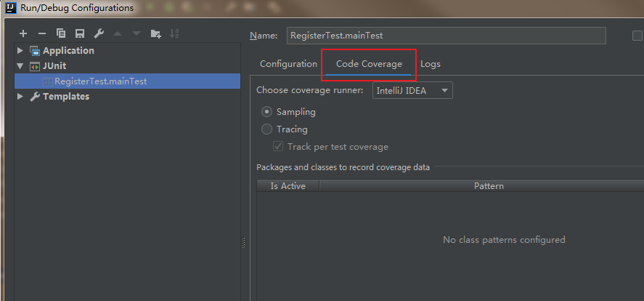Expand the Application tree node
This screenshot has width=644, height=301.
(20, 51)
